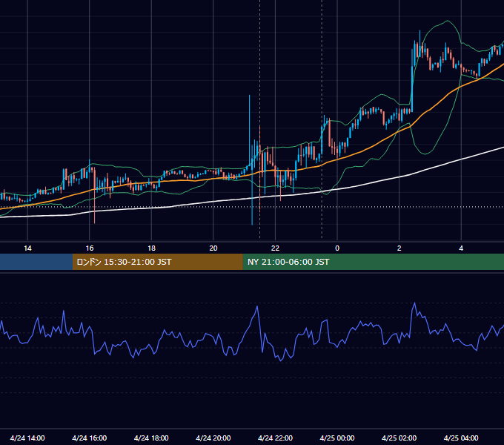Click the '4/24 20:00' date label
504x445 pixels.
click(x=213, y=438)
